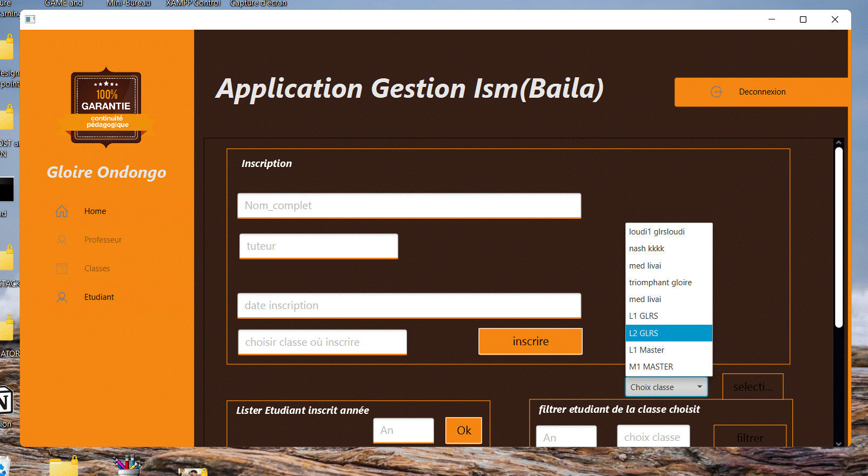This screenshot has height=476, width=868.
Task: Maximize the application window
Action: [803, 19]
